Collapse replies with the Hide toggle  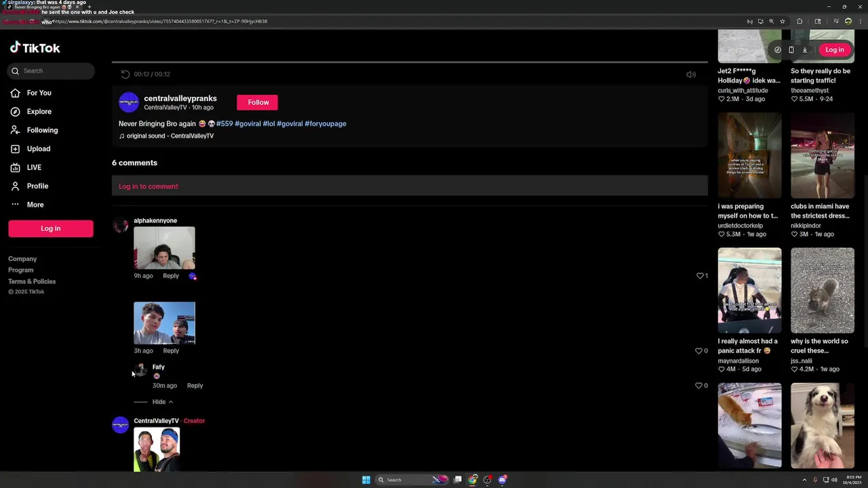162,402
